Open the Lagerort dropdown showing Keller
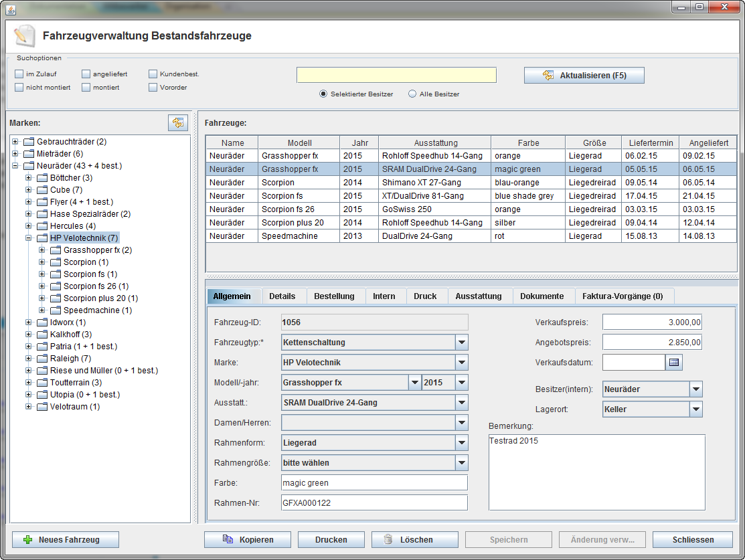 (x=695, y=409)
